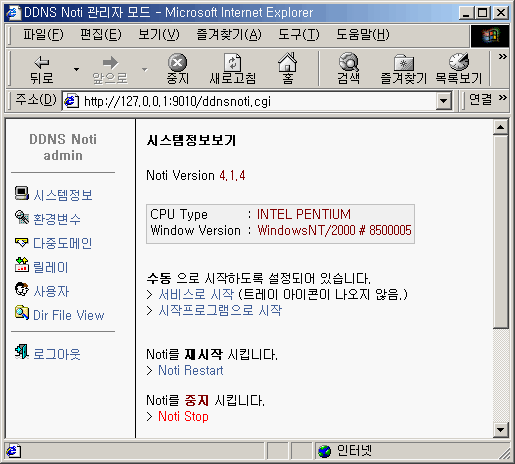Open the Back button history dropdown arrow
Viewport: 515px width, 464px height.
[76, 69]
